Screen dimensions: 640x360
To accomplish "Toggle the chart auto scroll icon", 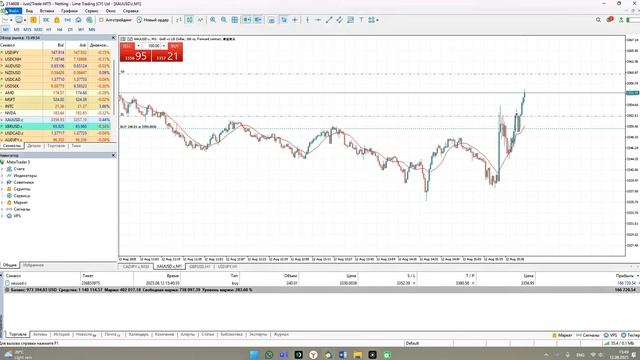I will click(x=247, y=20).
